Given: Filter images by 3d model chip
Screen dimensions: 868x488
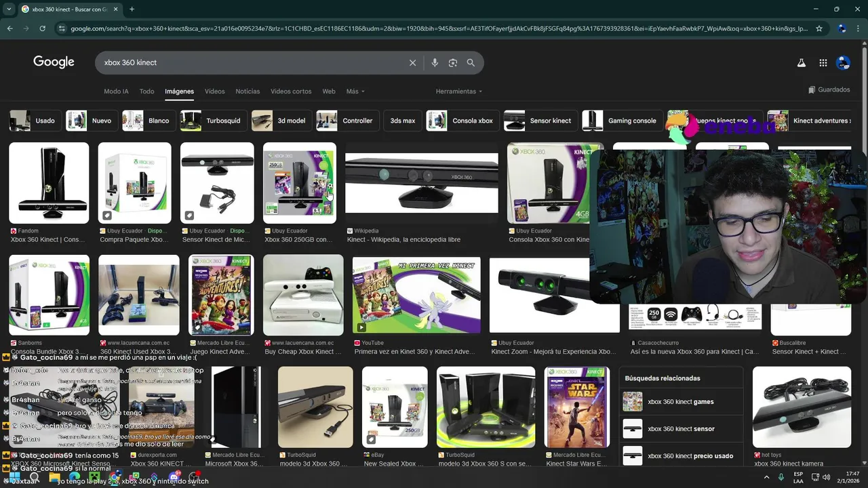Looking at the screenshot, I should [281, 121].
